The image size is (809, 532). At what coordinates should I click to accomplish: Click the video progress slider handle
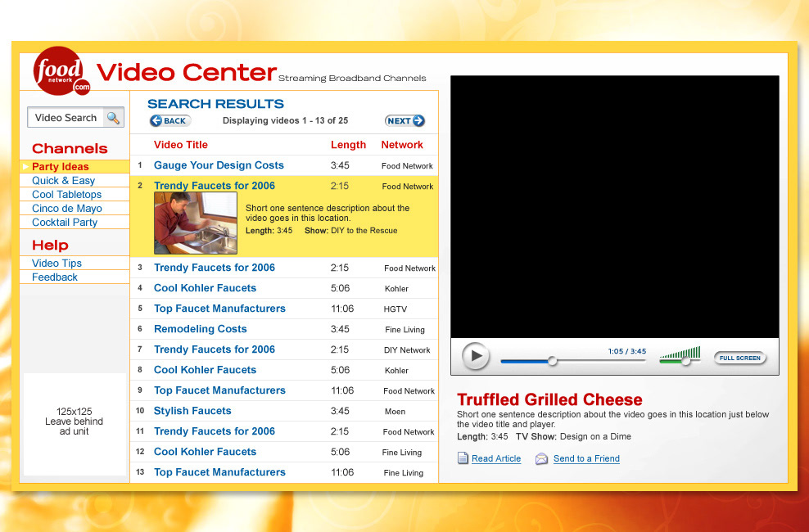click(x=552, y=361)
